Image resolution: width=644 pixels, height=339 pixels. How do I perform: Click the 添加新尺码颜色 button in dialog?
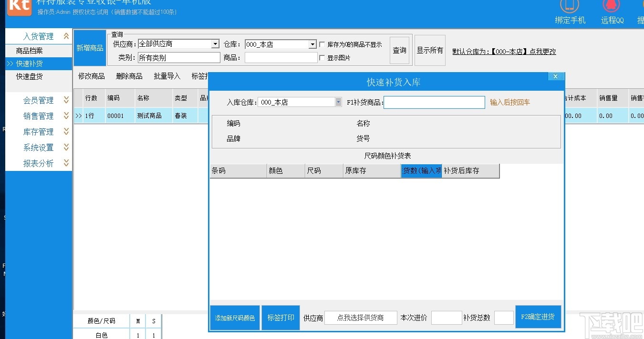[x=234, y=317]
